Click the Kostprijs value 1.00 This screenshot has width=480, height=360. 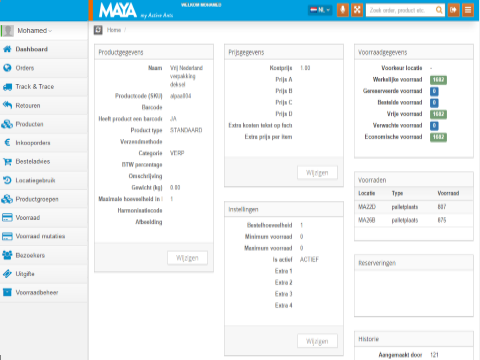[x=305, y=68]
